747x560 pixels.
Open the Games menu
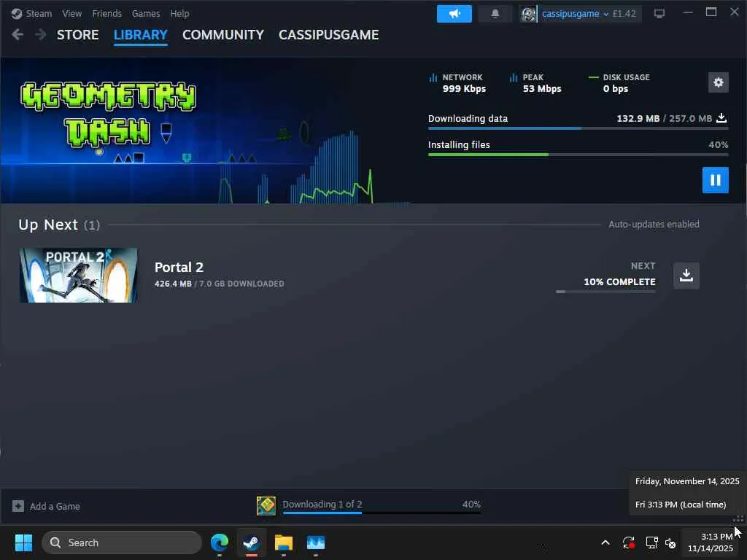[146, 13]
